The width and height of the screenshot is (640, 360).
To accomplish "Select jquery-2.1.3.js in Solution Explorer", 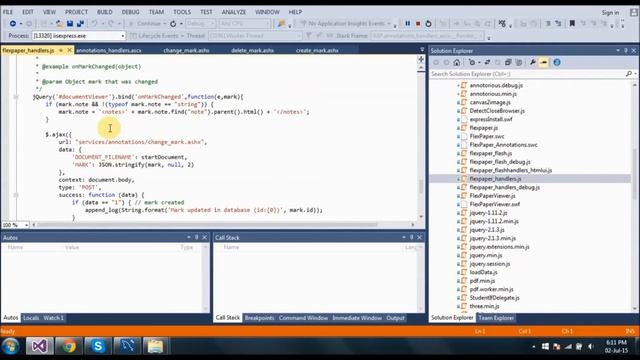I will (x=487, y=230).
